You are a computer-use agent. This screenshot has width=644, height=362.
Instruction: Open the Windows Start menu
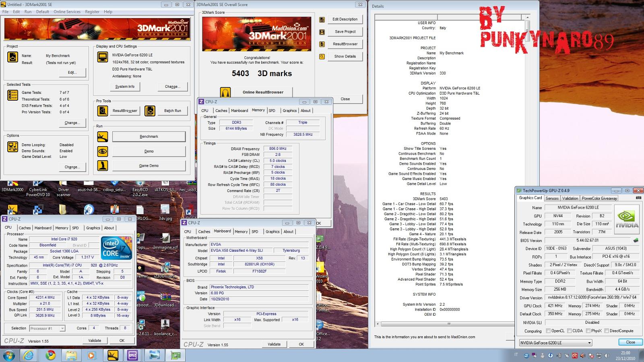8,355
